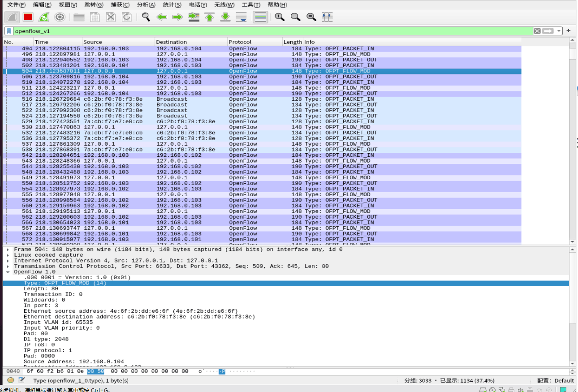This screenshot has width=578, height=392.
Task: Open the 捕获(C) menu
Action: [120, 5]
